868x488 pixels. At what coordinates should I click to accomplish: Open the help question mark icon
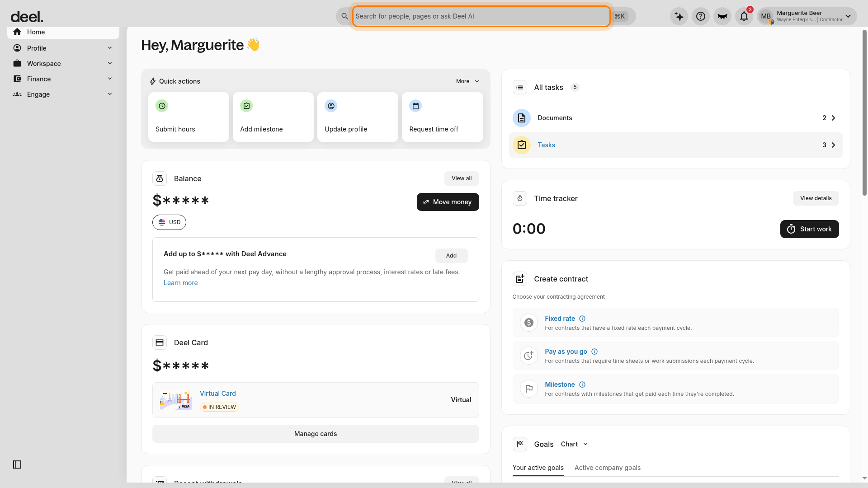pyautogui.click(x=701, y=16)
